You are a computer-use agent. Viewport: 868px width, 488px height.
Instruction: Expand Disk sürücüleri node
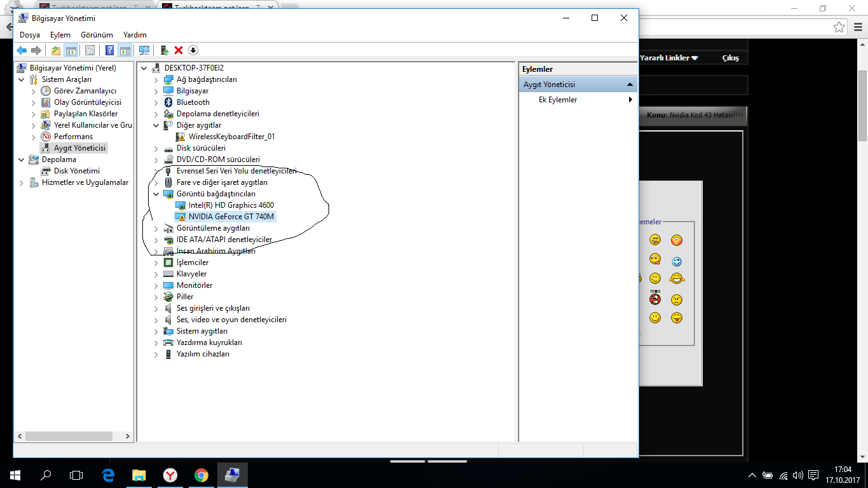click(x=156, y=148)
